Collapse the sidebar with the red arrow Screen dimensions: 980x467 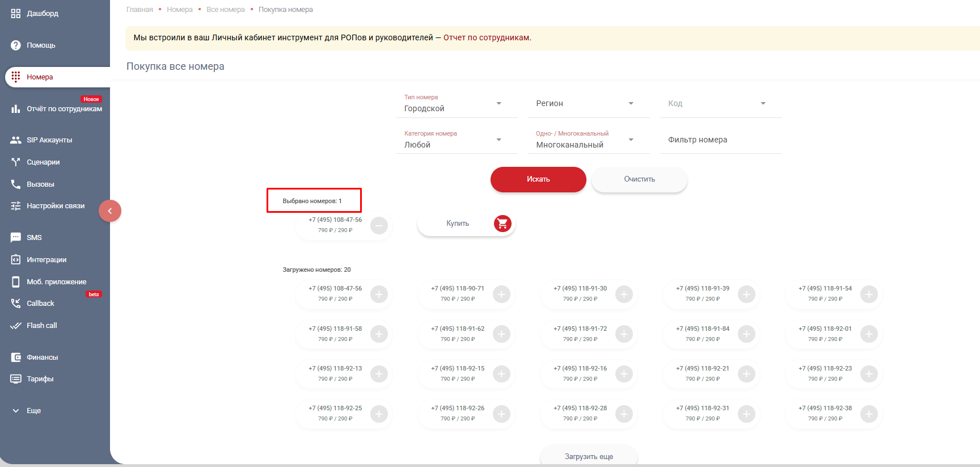point(110,211)
